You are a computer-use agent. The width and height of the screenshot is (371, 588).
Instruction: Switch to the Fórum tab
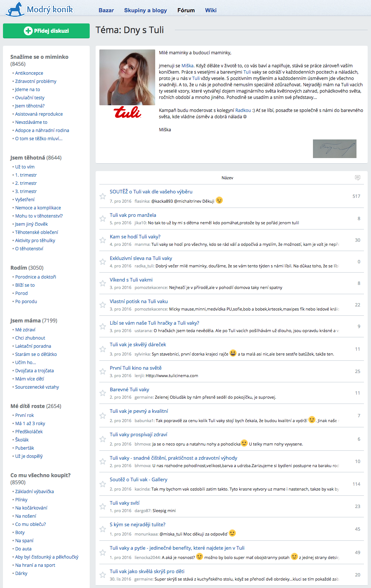[x=186, y=10]
